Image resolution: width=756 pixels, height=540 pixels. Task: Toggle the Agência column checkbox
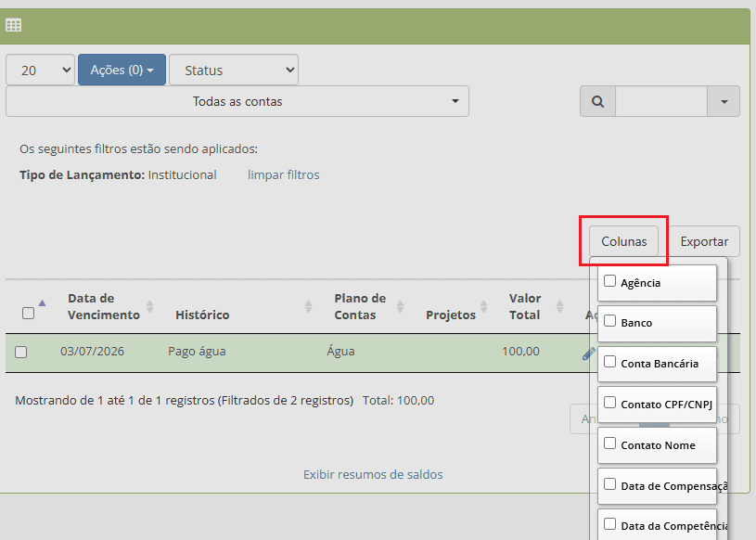point(610,280)
